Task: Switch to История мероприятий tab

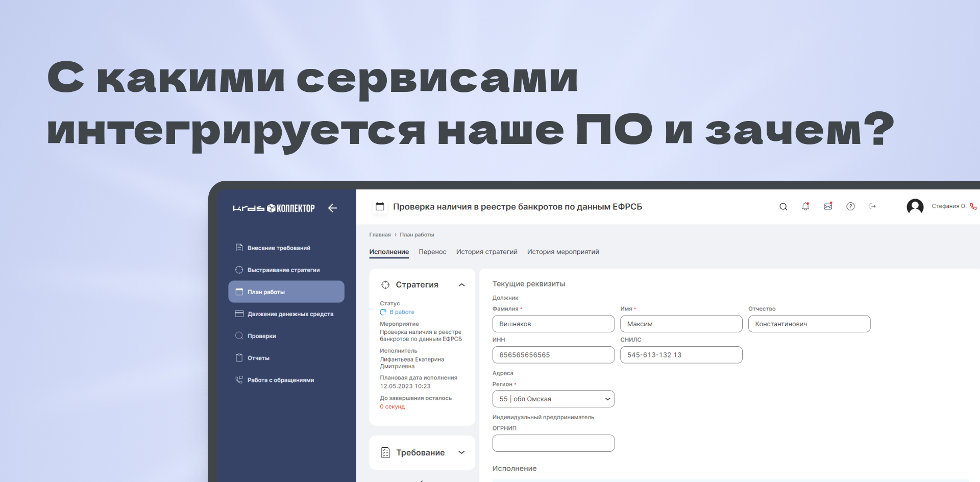Action: tap(563, 252)
